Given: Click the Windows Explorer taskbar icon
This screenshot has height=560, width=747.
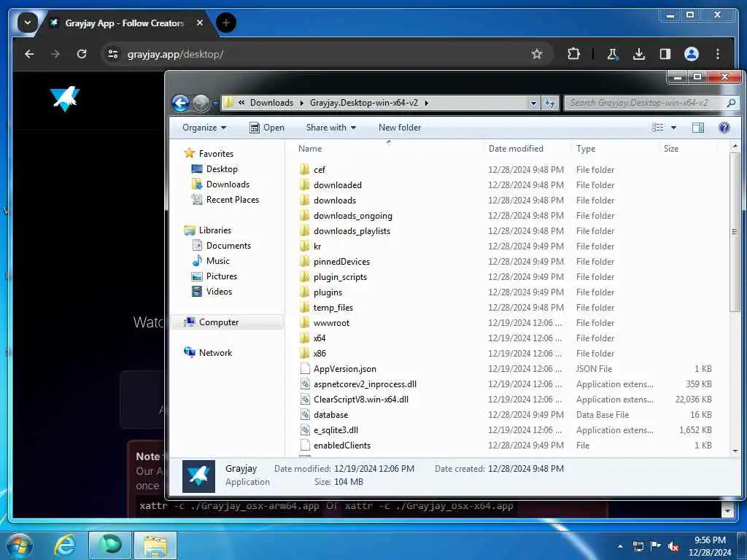Looking at the screenshot, I should click(x=155, y=545).
